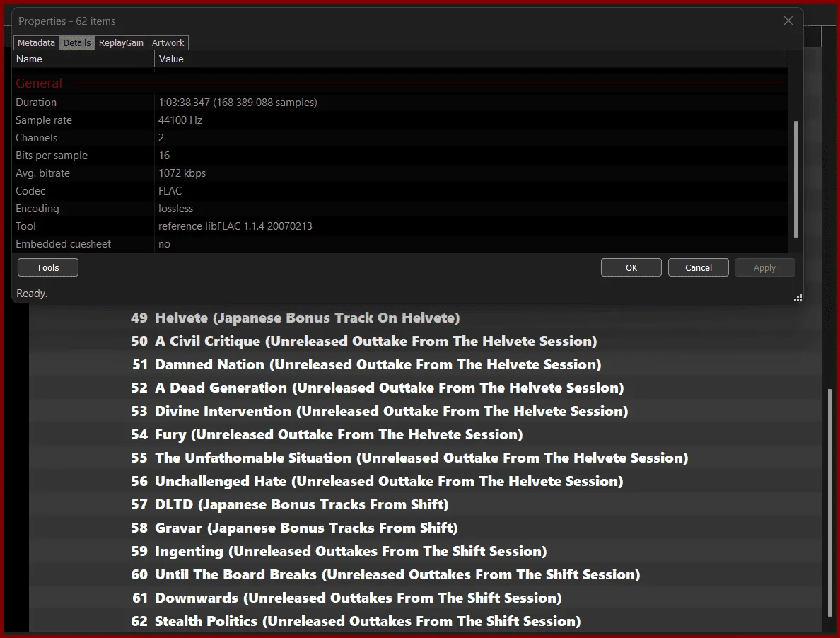
Task: Click the 44100 Hz value
Action: (x=180, y=120)
